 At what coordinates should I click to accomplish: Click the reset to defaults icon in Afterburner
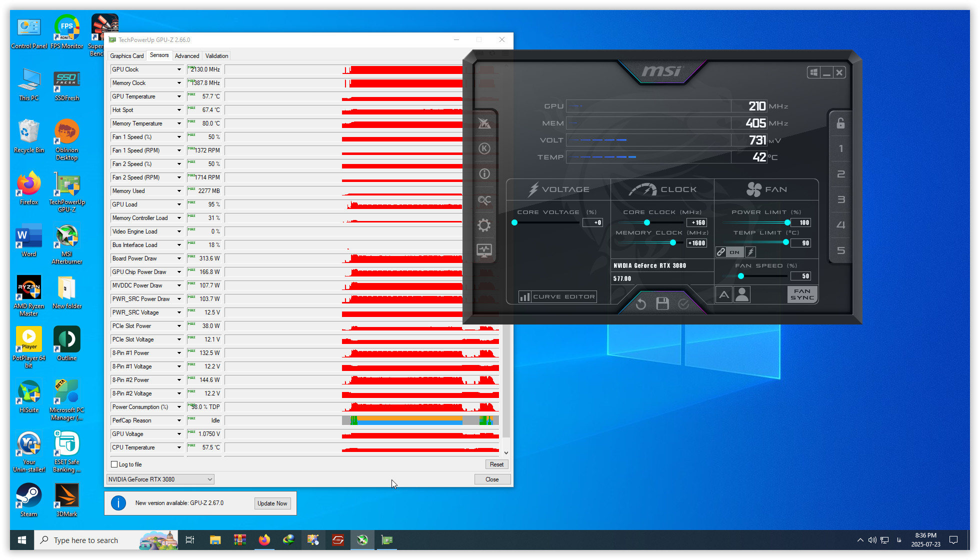point(641,303)
